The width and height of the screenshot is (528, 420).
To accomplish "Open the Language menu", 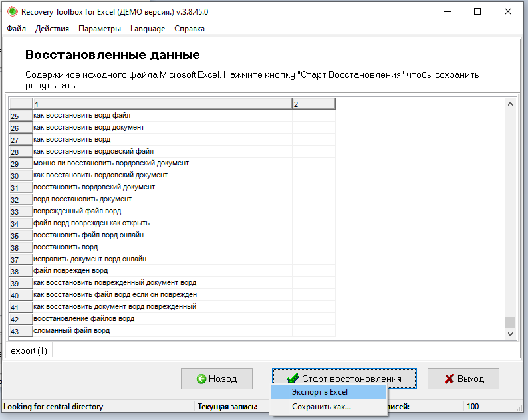I will point(148,29).
